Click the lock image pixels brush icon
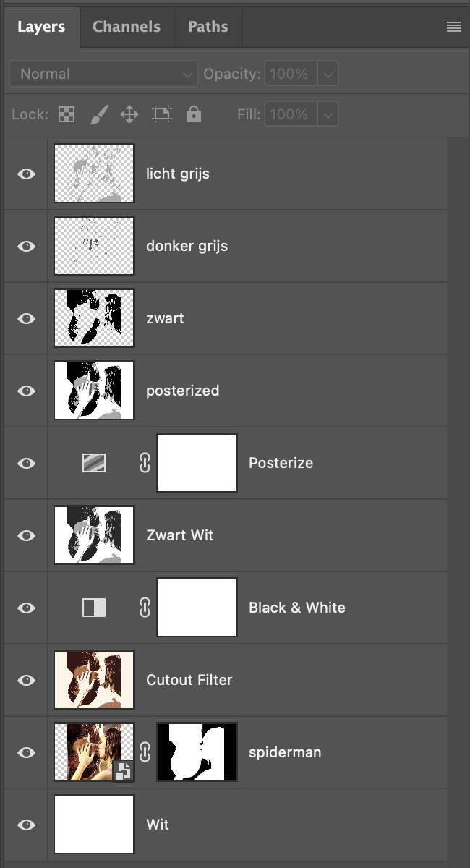 (x=98, y=114)
